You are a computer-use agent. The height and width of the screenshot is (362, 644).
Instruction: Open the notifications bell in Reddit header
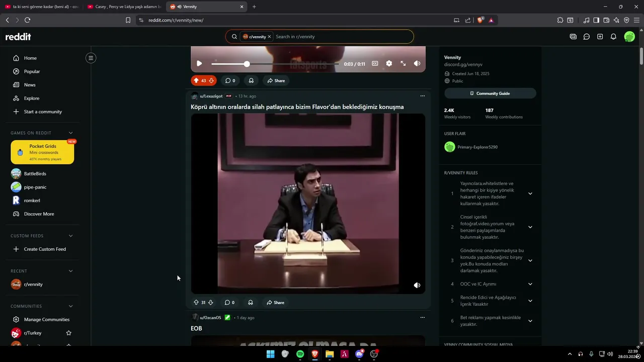613,37
